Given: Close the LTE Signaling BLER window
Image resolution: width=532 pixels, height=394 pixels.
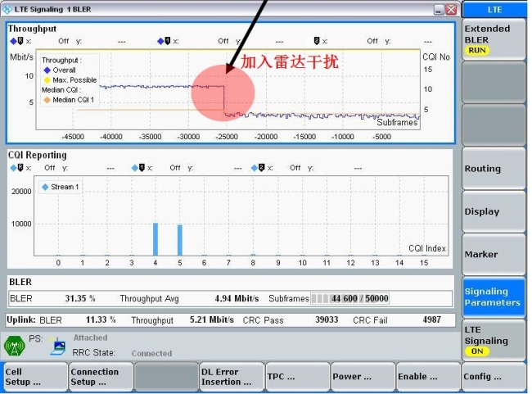Looking at the screenshot, I should (x=451, y=10).
